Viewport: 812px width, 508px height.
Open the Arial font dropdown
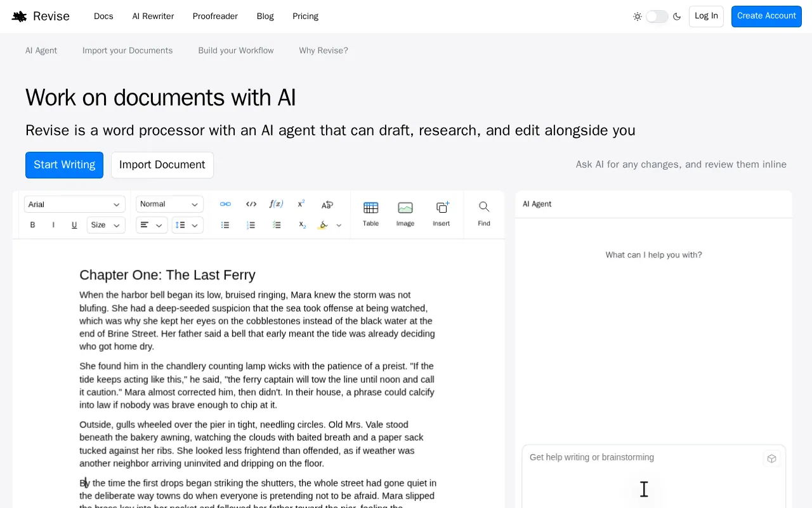(x=74, y=204)
